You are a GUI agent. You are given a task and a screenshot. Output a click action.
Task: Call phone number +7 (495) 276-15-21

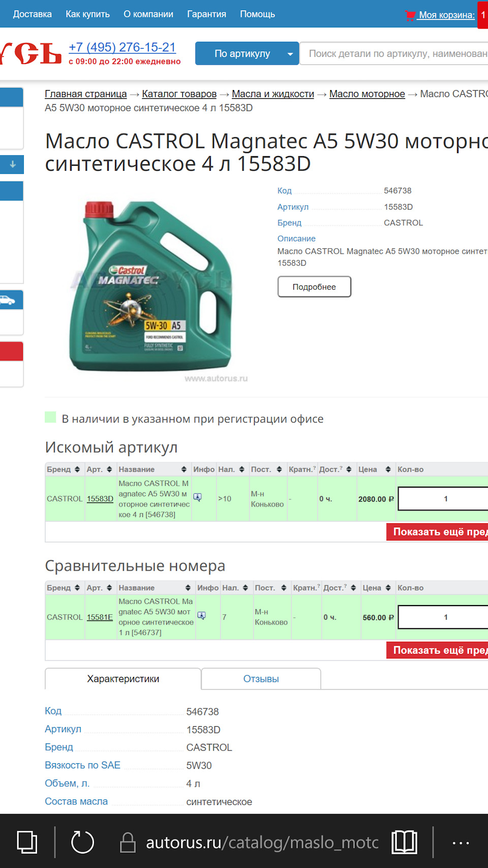coord(123,47)
